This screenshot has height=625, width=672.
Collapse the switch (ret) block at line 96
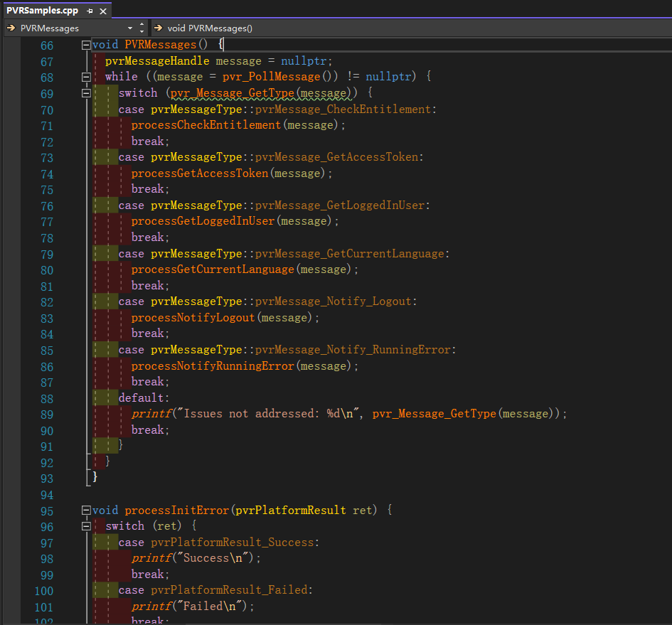click(x=86, y=526)
